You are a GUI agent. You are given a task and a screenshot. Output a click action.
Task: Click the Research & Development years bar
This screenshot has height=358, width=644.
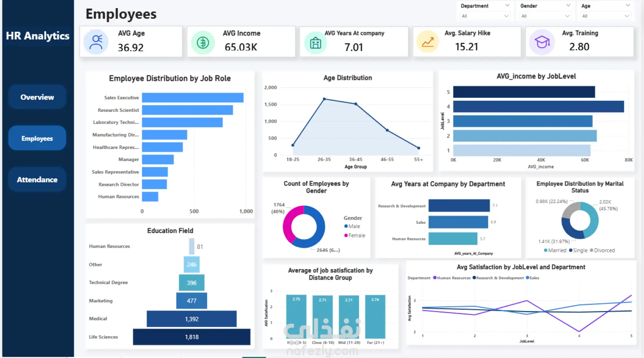pos(459,206)
